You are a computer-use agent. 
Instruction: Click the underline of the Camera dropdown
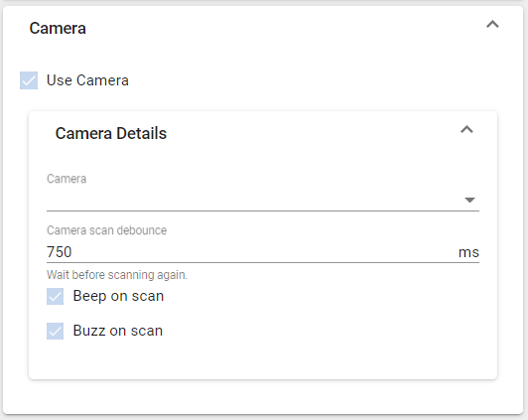pos(263,210)
